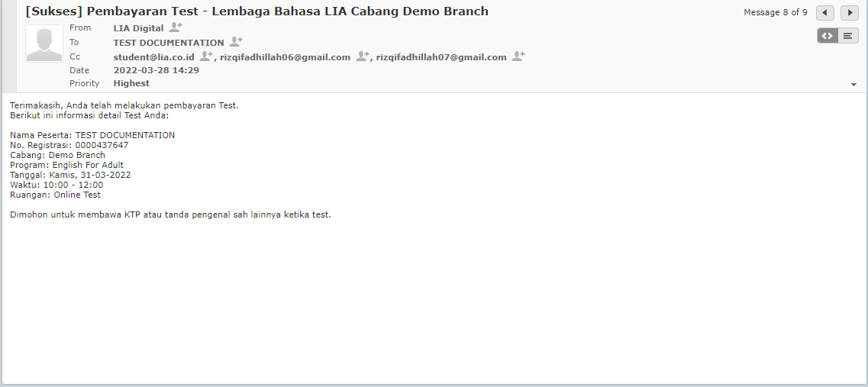Click the date value 2022-03-28 14:29

(156, 70)
